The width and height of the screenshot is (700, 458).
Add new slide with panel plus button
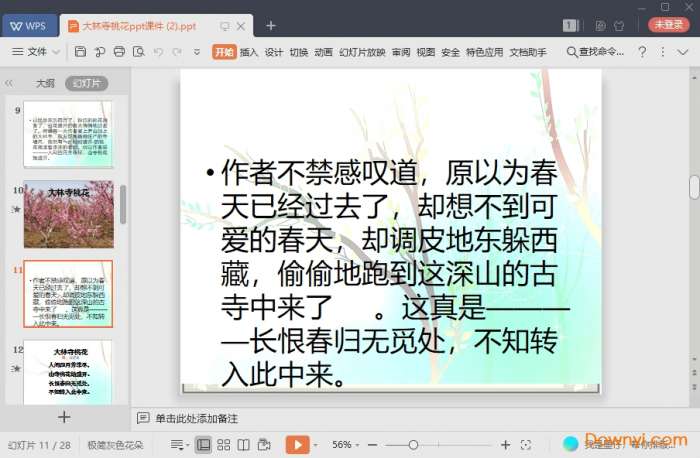64,417
